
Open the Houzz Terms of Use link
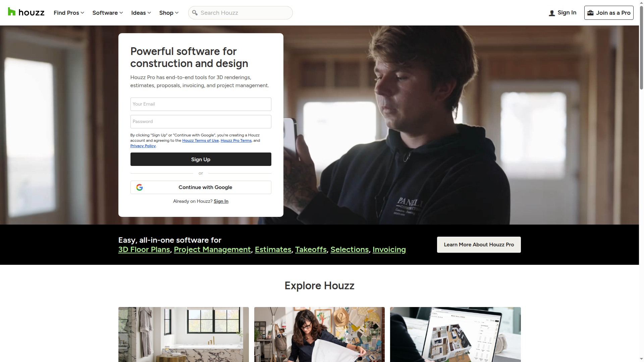click(200, 140)
